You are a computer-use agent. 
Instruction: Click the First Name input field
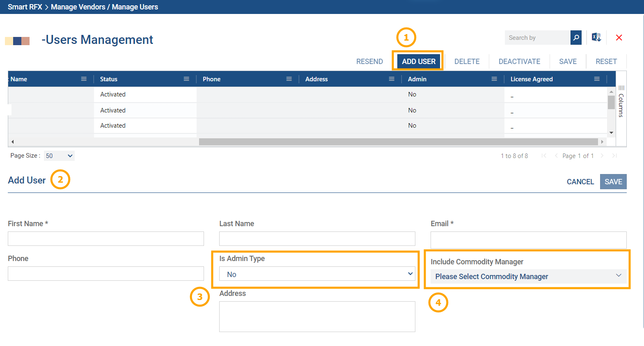(106, 239)
